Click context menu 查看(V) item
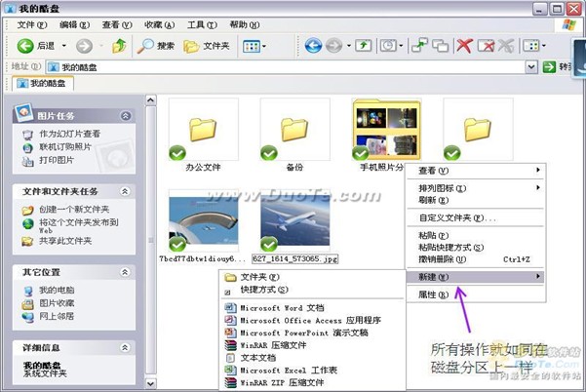Image resolution: width=586 pixels, height=392 pixels. tap(476, 171)
